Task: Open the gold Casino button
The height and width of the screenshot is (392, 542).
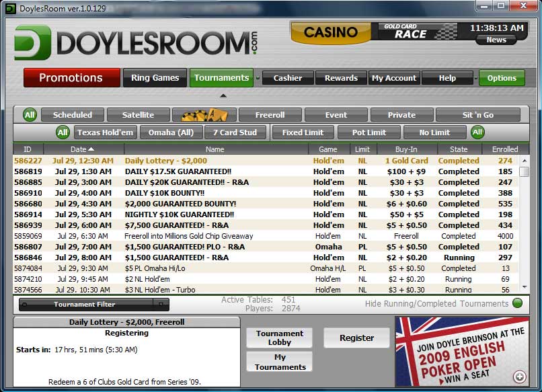Action: 330,32
